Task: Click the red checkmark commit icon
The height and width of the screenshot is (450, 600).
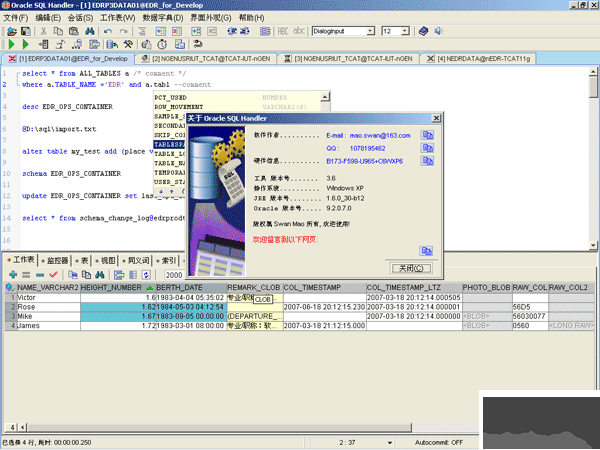Action: [54, 274]
